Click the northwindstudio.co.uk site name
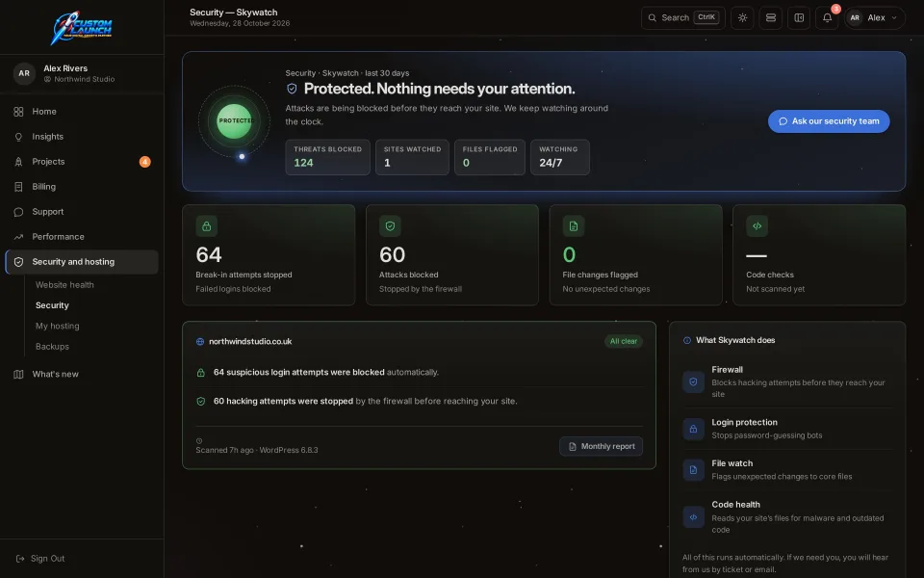Viewport: 924px width, 578px height. 250,341
